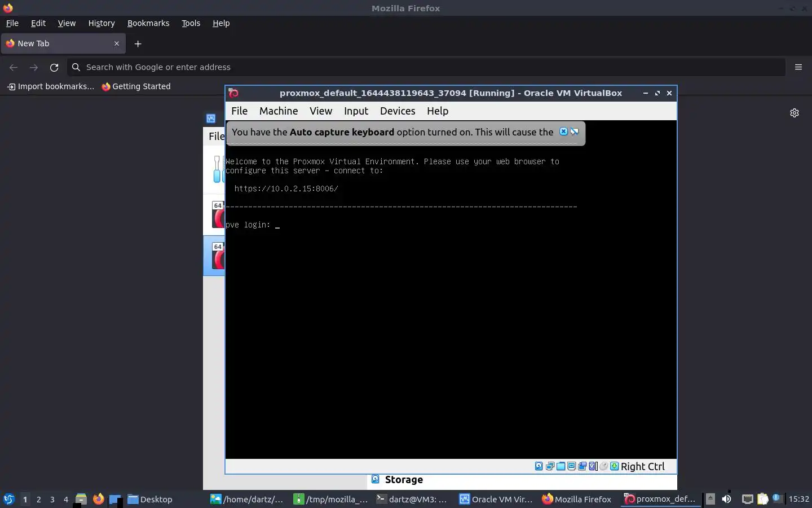This screenshot has height=508, width=812.
Task: Switch to dartz@VM3 terminal taskbar entry
Action: point(412,499)
